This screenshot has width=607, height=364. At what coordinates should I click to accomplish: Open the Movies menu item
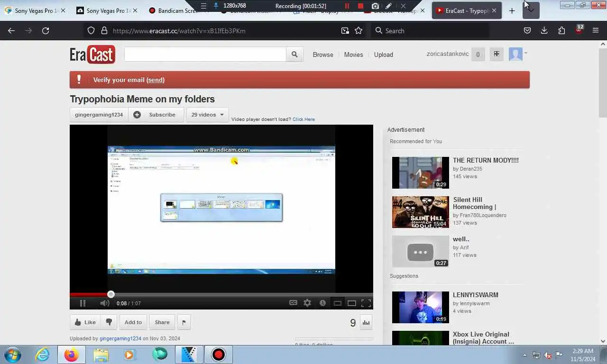[x=353, y=55]
